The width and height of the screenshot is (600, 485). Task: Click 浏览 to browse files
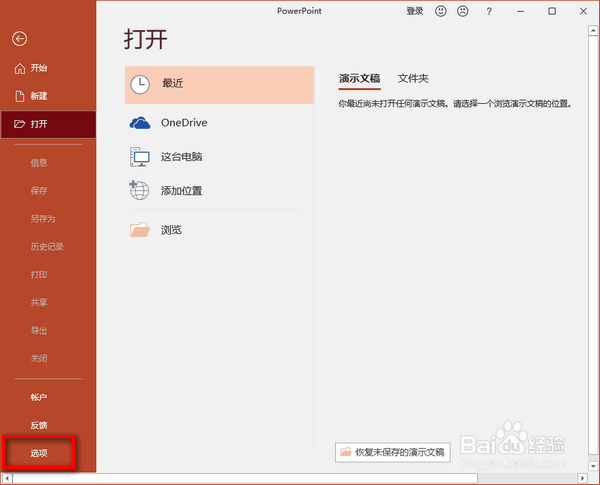219,230
